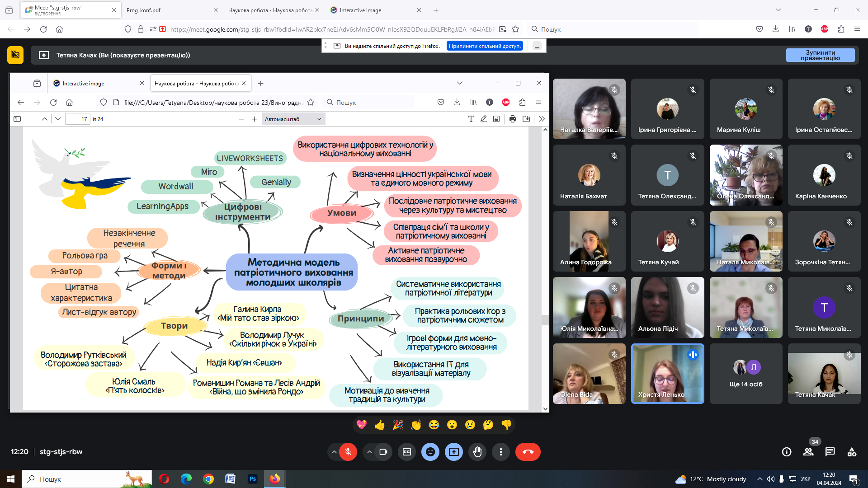The height and width of the screenshot is (488, 868).
Task: Click the thumbs up reaction emoji
Action: pos(380,425)
